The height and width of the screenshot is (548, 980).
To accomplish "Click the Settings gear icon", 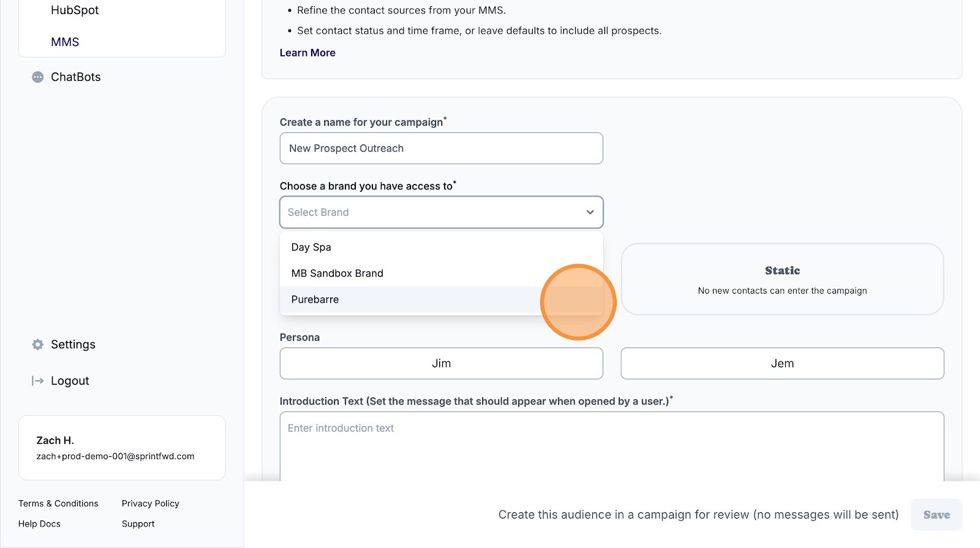I will [x=37, y=344].
